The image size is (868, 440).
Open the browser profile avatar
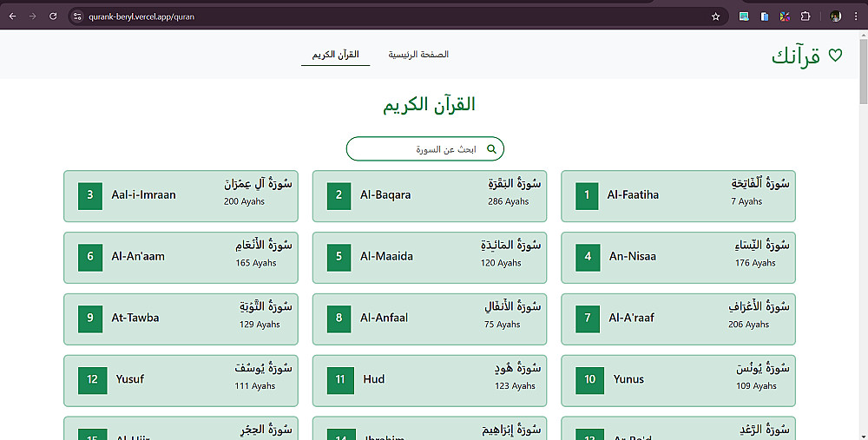point(836,16)
